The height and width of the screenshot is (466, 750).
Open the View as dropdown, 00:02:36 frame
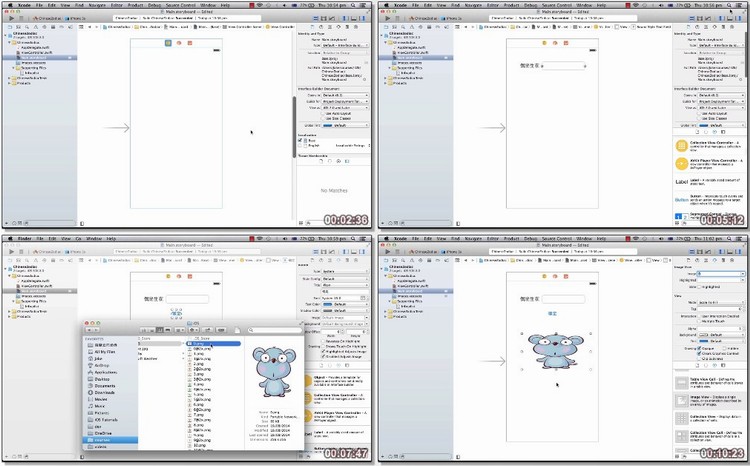(345, 108)
